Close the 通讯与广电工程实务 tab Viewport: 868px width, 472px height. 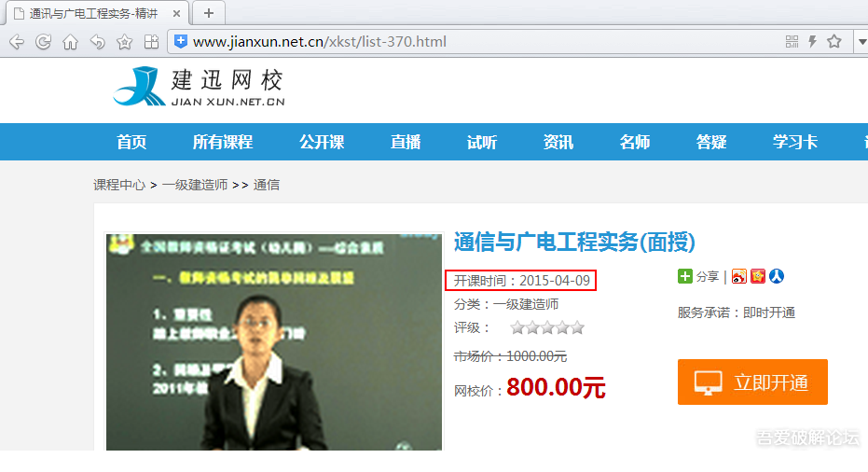coord(176,13)
